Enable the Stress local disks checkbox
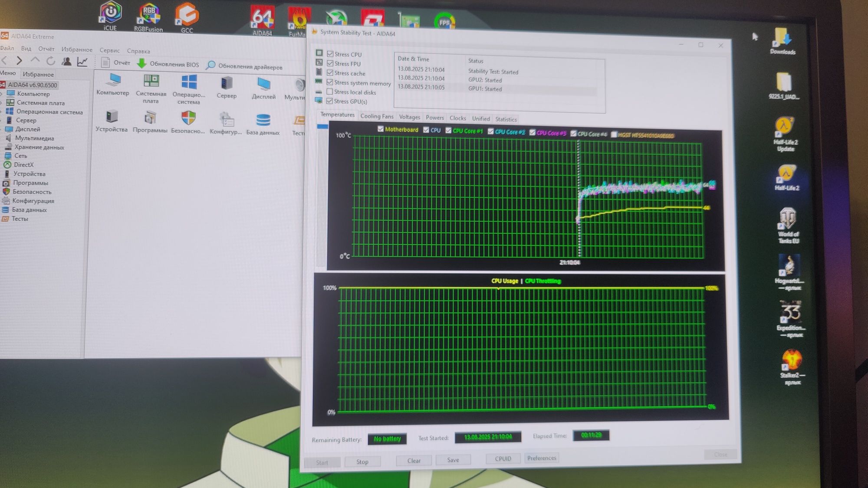Screen dimensions: 868x488 (x=330, y=92)
